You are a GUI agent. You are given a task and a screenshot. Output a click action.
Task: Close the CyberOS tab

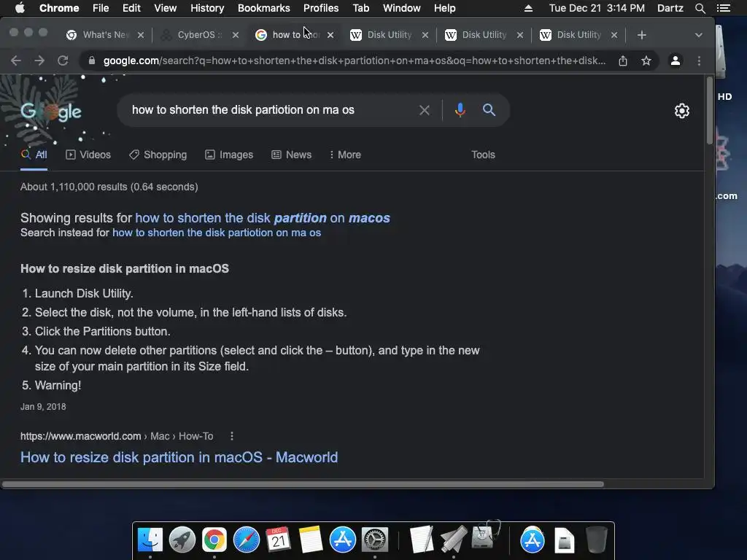click(x=236, y=35)
